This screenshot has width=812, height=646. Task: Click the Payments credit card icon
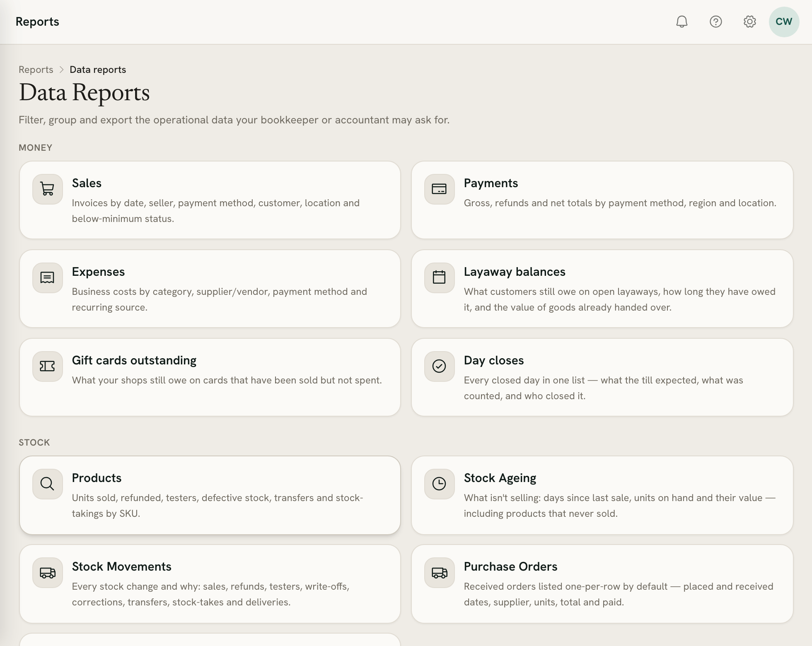pos(439,189)
